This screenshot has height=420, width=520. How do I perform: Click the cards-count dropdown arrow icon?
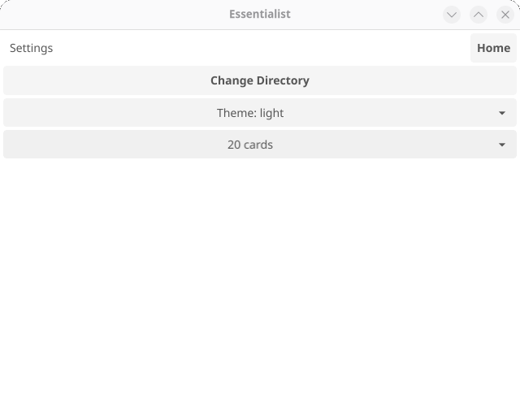tap(502, 145)
